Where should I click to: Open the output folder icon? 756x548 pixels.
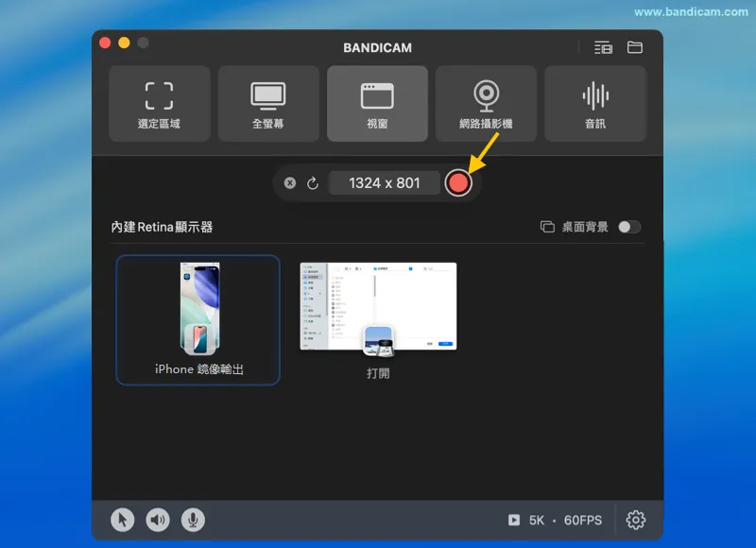point(634,47)
